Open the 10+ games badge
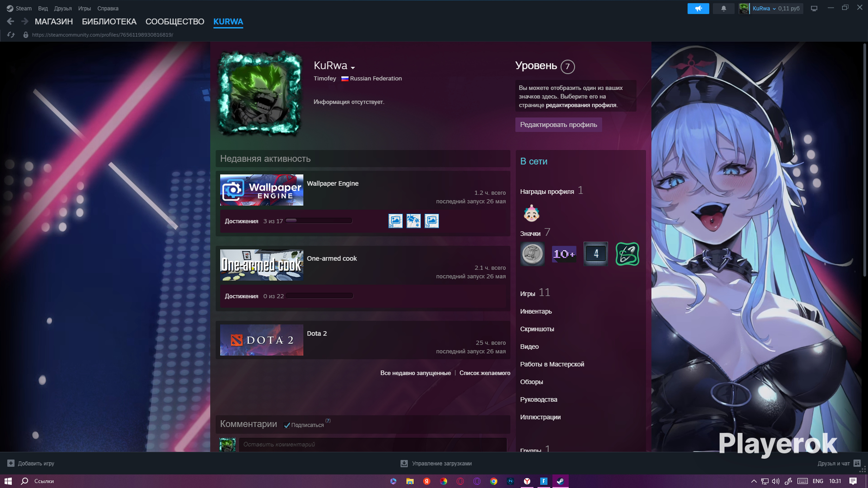Screen dimensions: 868x488 click(564, 254)
